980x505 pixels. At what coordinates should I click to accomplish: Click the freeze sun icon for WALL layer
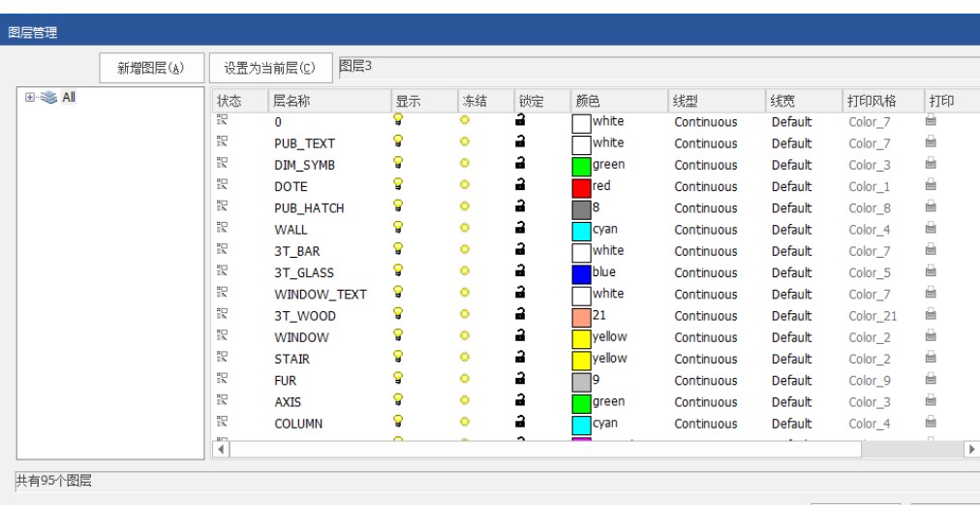pyautogui.click(x=465, y=229)
